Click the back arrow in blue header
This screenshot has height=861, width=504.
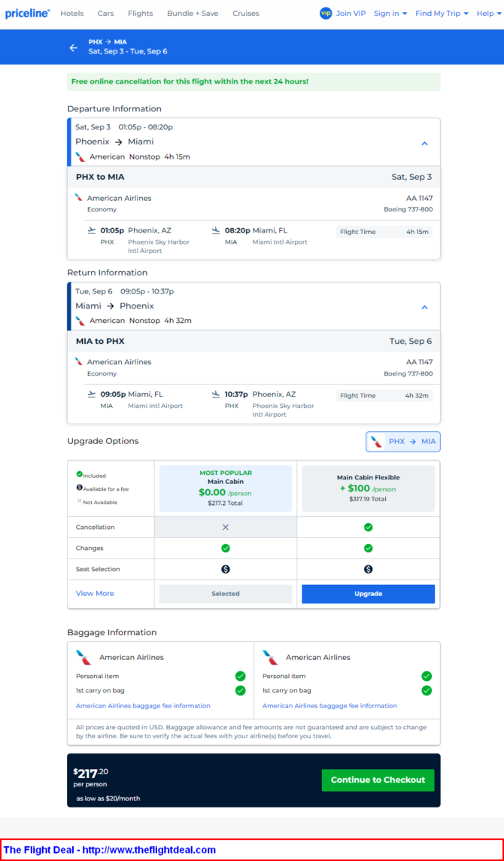click(74, 47)
